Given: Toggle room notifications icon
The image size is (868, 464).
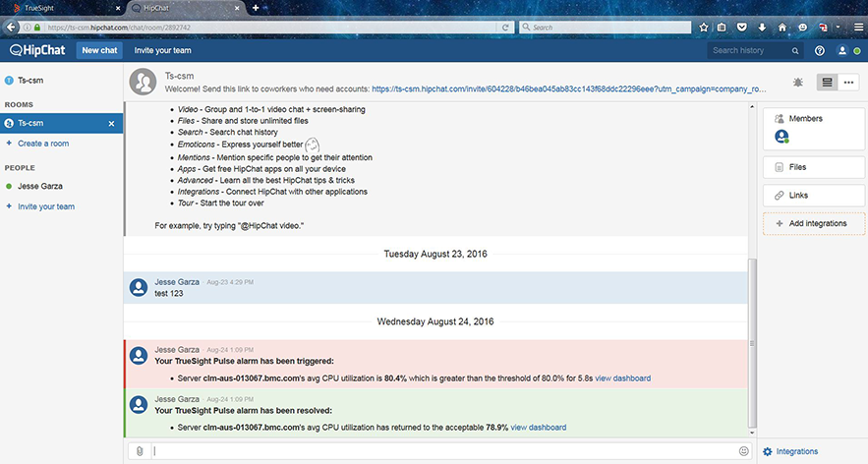Looking at the screenshot, I should 797,83.
